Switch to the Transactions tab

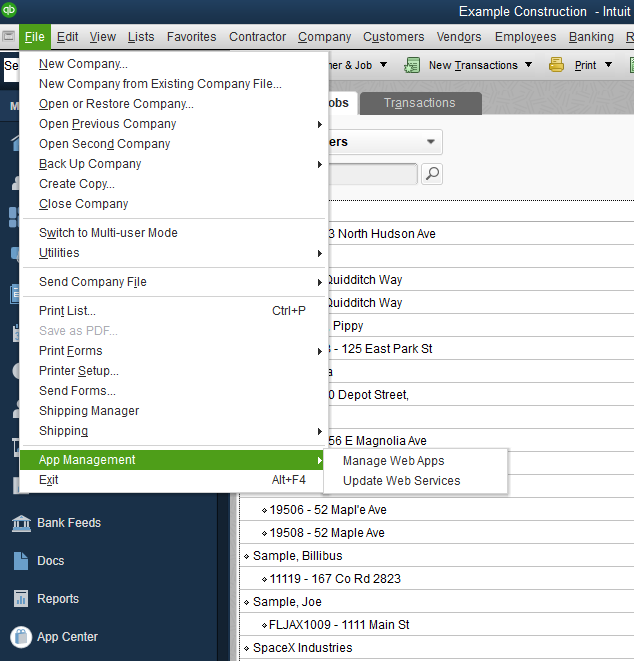(420, 103)
